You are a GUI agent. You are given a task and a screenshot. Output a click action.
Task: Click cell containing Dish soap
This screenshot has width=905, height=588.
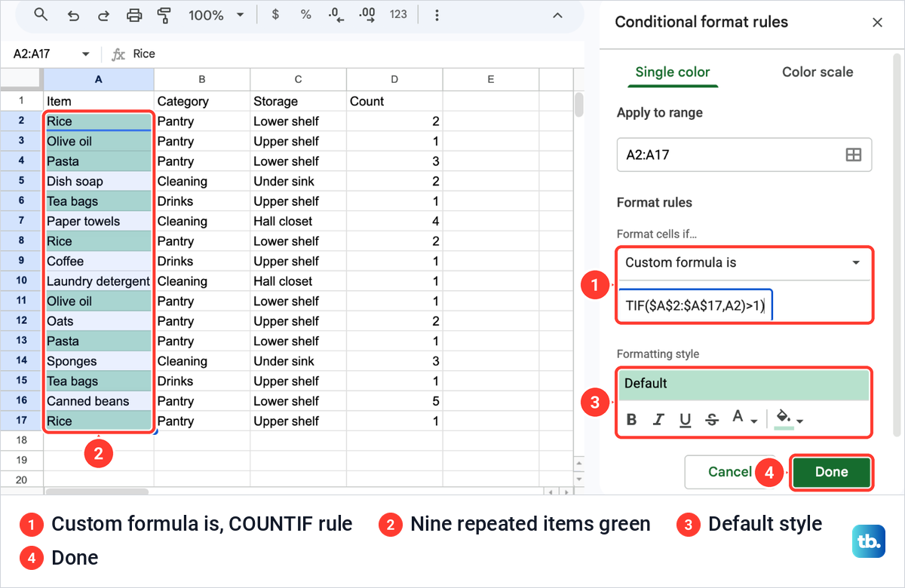[99, 181]
